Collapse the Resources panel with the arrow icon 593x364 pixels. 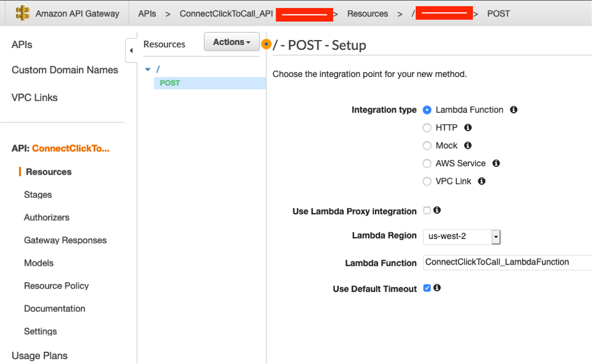[131, 50]
